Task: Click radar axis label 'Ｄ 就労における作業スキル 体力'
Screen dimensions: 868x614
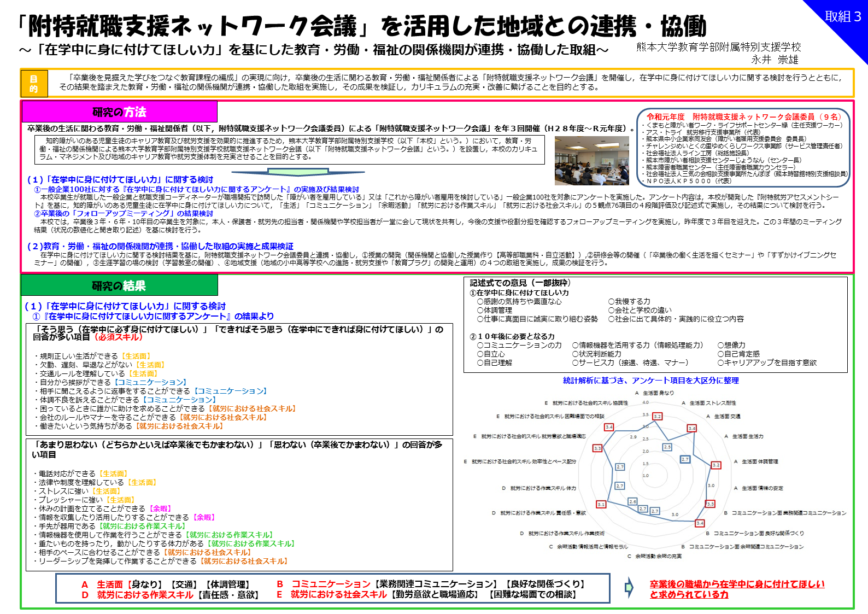Action: tap(539, 488)
